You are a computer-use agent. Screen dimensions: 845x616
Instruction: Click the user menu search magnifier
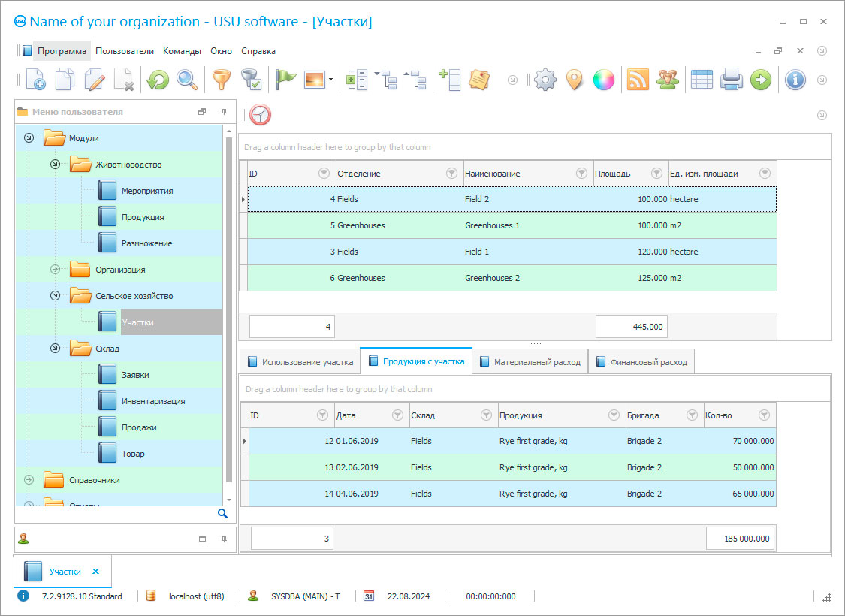click(222, 513)
